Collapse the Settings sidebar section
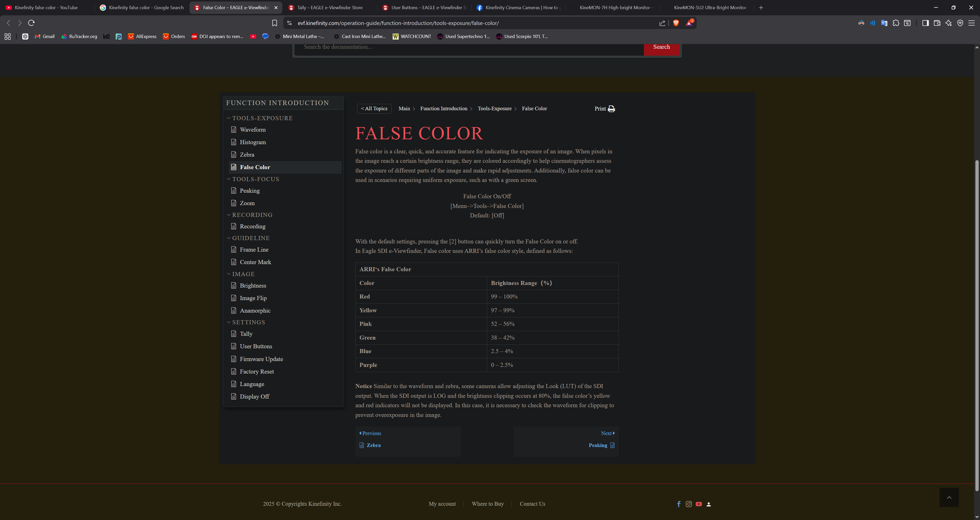 (229, 322)
